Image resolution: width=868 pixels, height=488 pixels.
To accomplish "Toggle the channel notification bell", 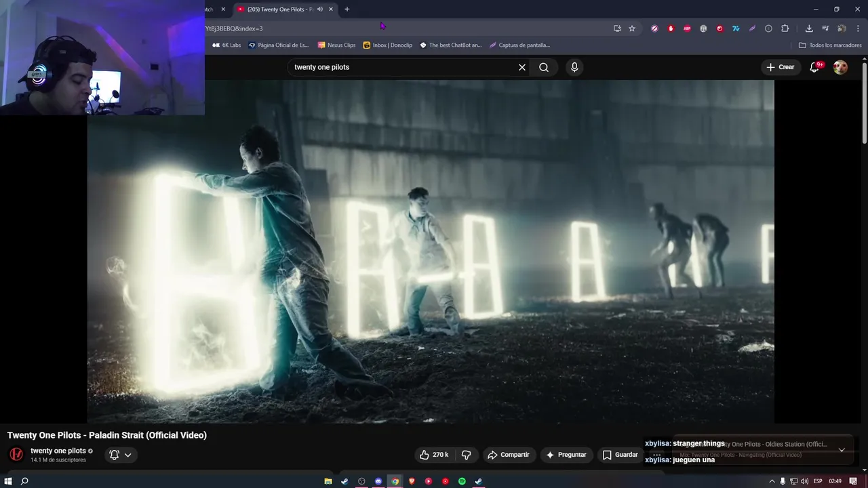I will [114, 455].
